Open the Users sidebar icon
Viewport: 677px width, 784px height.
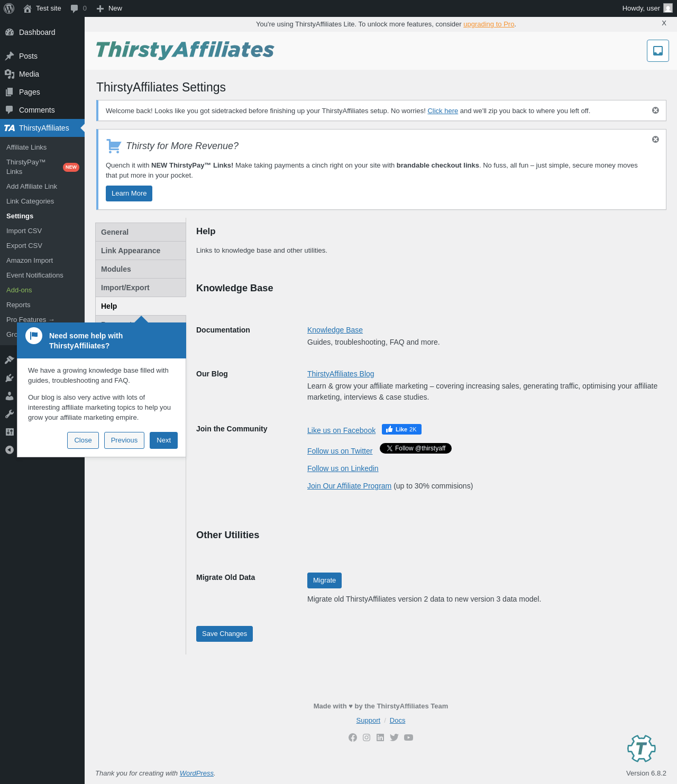[x=10, y=395]
